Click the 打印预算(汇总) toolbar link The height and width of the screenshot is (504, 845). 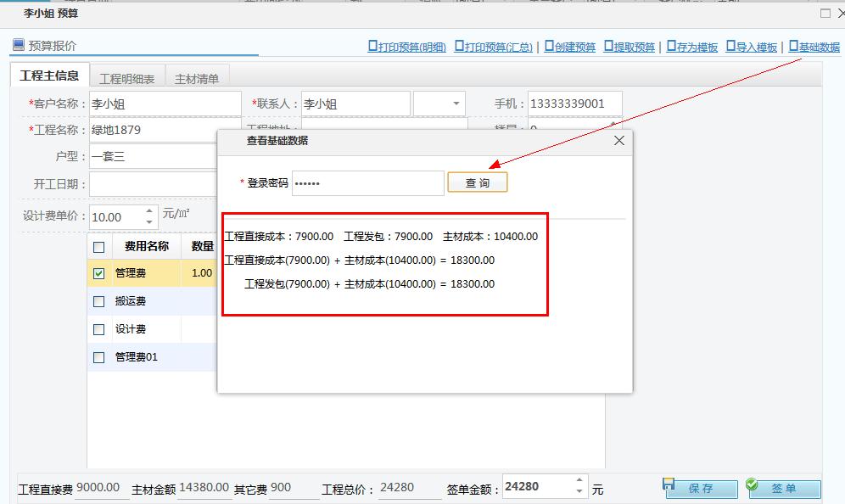[494, 48]
